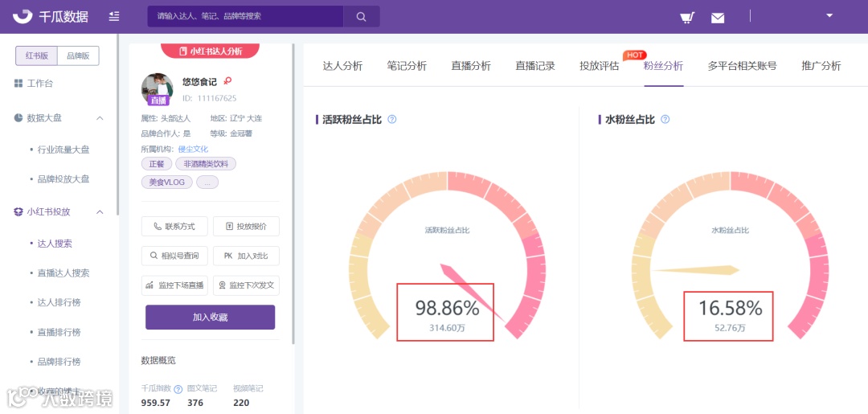This screenshot has height=414, width=868.
Task: Click the 千瓜数据 logo icon
Action: click(x=23, y=17)
